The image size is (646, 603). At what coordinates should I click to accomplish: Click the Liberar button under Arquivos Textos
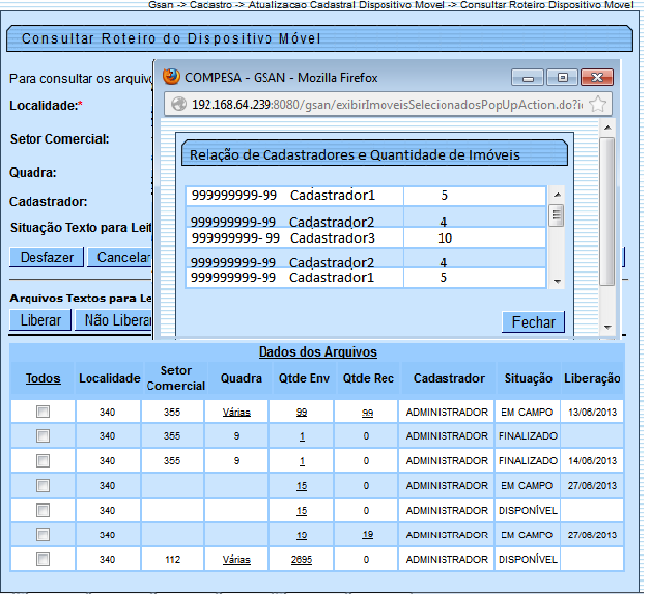41,321
